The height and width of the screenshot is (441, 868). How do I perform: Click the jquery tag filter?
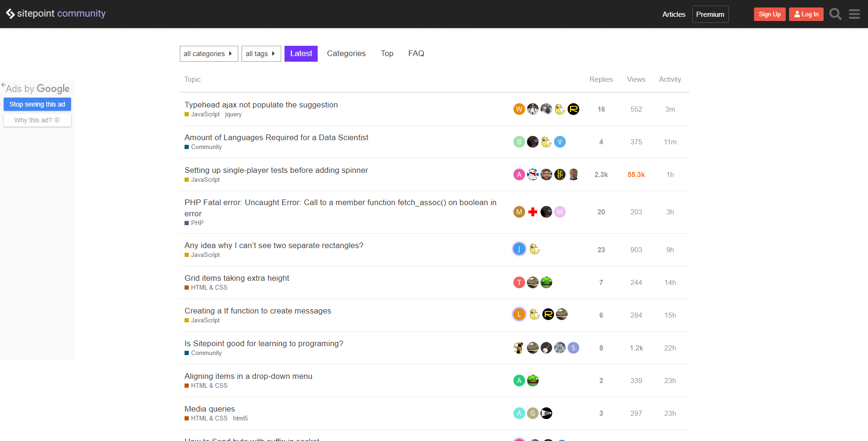pos(233,114)
